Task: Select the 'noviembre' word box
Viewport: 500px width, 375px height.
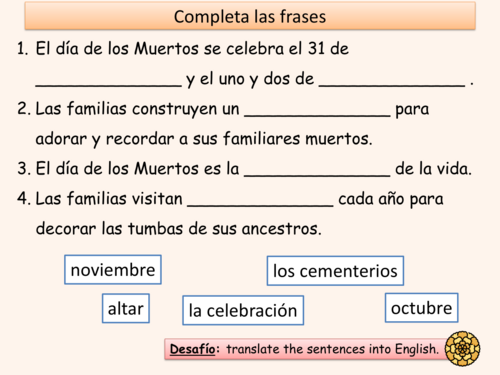Action: 113,270
